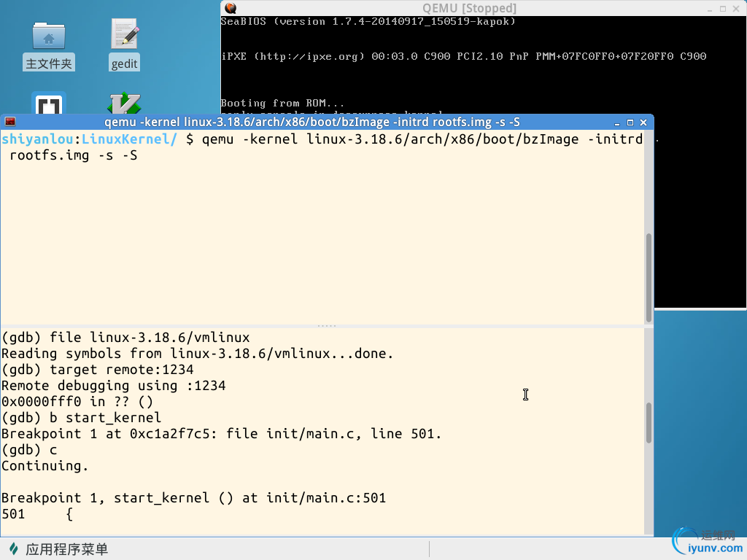Click the '(gdb) file linux-3.18.6/vmlinux' line
This screenshot has height=560, width=747.
point(125,338)
